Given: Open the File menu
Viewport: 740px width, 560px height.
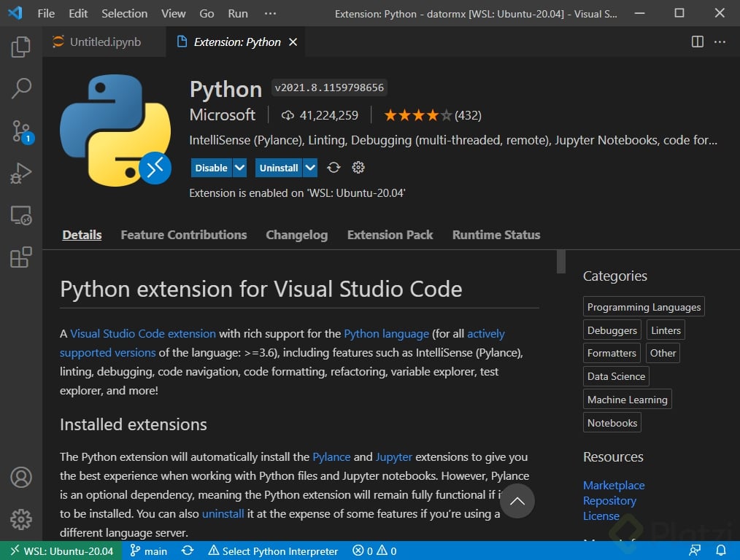Looking at the screenshot, I should pyautogui.click(x=46, y=13).
